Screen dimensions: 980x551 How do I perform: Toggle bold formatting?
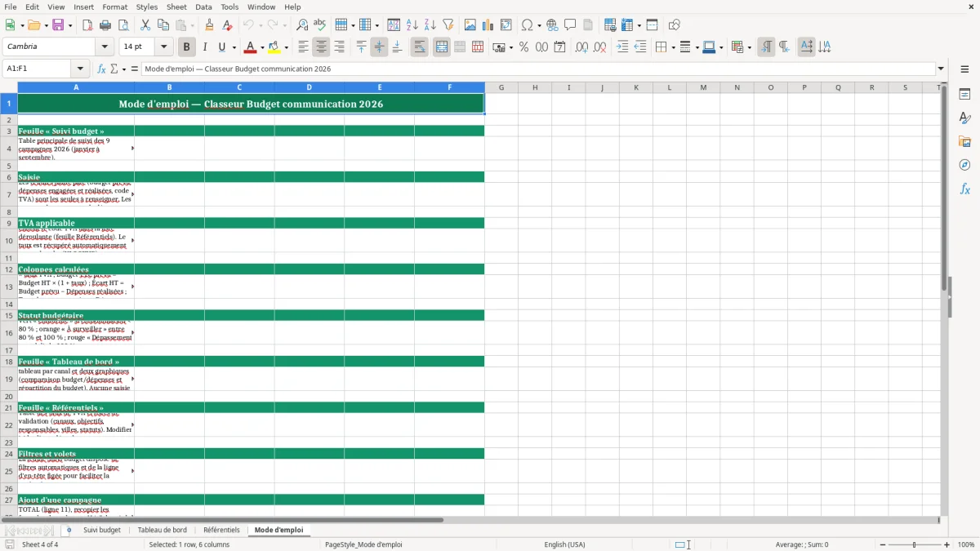click(186, 47)
